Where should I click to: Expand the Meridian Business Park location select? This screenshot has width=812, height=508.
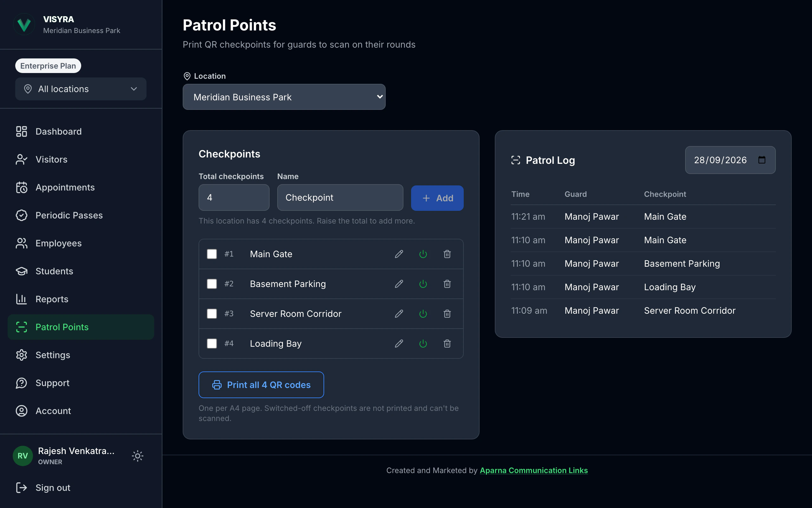tap(284, 97)
